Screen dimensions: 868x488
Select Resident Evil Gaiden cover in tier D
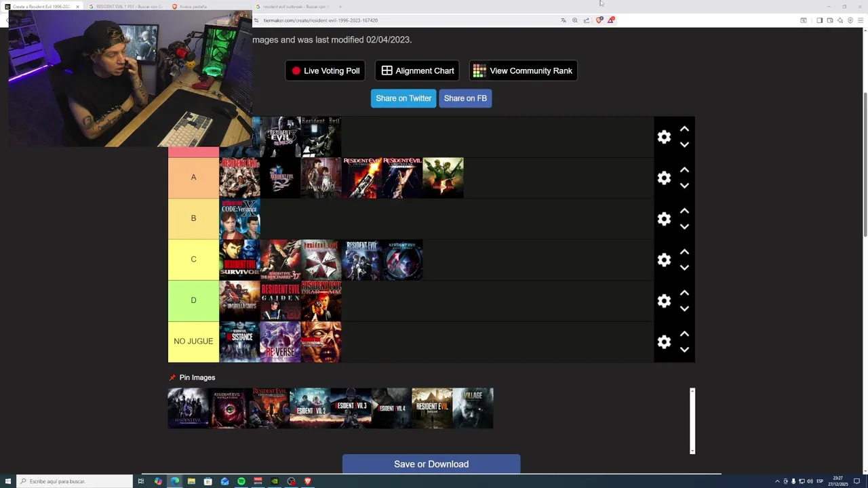click(280, 301)
